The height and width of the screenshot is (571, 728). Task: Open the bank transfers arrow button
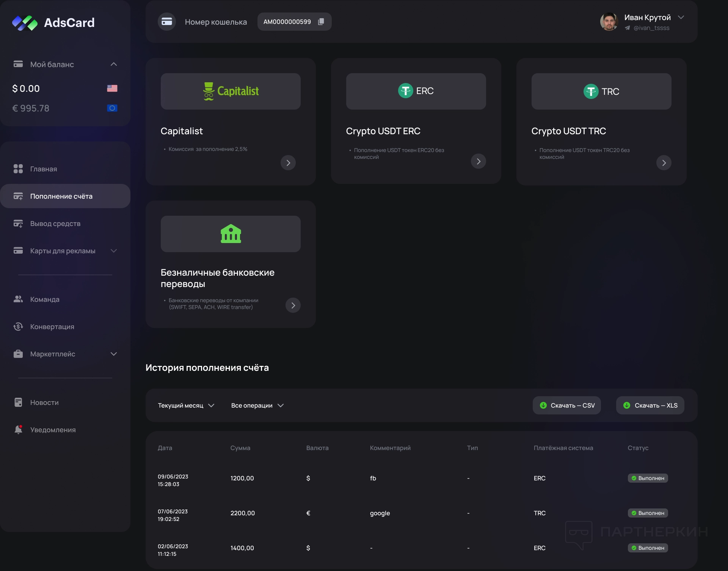pos(293,305)
